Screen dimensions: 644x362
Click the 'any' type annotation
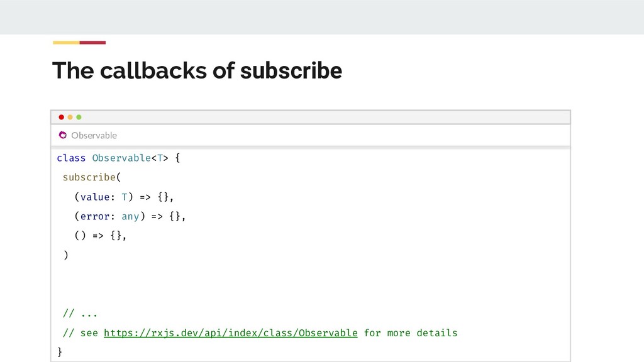pyautogui.click(x=130, y=216)
